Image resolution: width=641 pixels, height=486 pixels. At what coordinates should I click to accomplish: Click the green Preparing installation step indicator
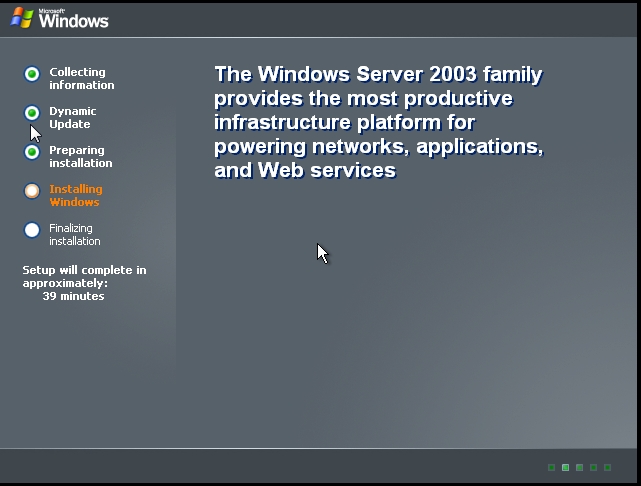[x=32, y=152]
